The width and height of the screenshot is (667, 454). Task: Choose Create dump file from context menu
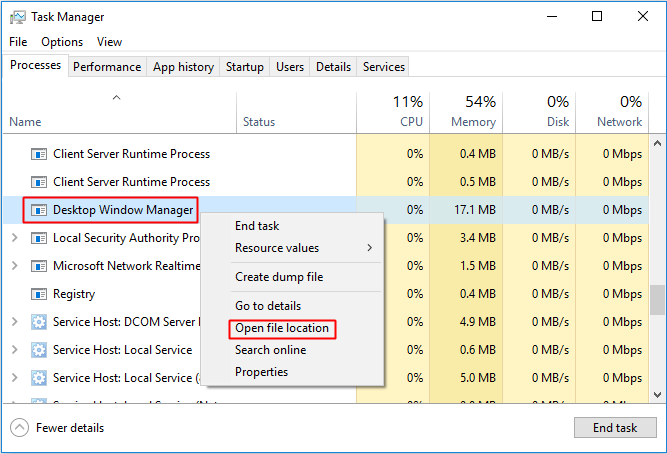point(278,277)
